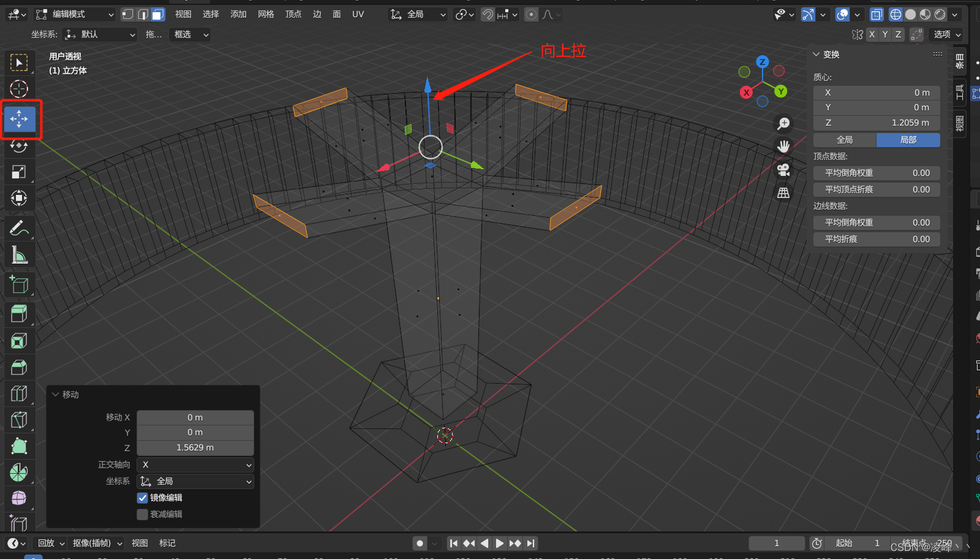Viewport: 980px width, 559px height.
Task: Open the 选择 menu
Action: (211, 14)
